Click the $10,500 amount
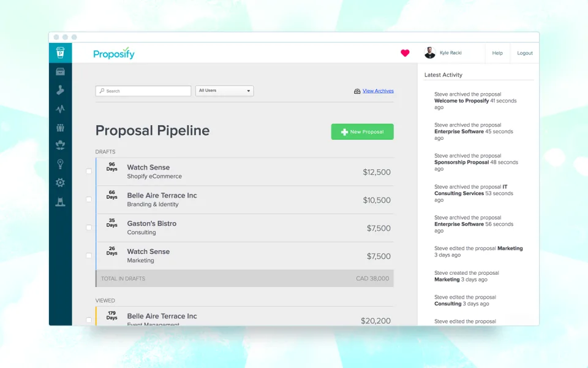The height and width of the screenshot is (368, 588). (x=377, y=200)
